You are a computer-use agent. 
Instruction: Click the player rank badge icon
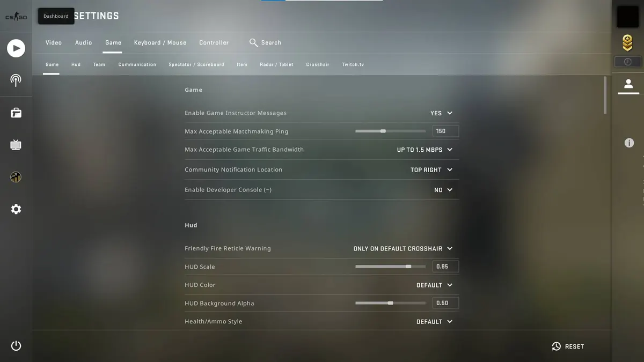pyautogui.click(x=627, y=43)
